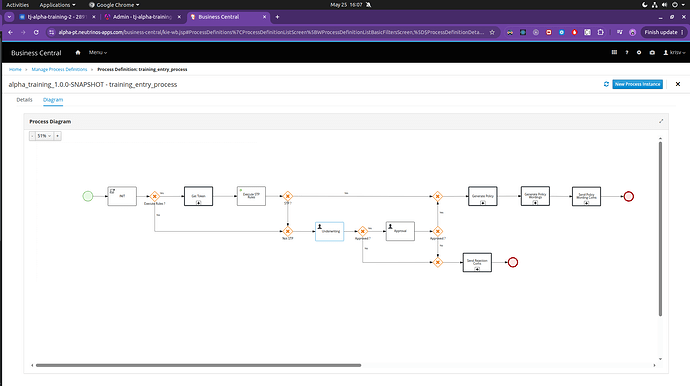Click the Approved gateway after Approval task

tap(438, 231)
